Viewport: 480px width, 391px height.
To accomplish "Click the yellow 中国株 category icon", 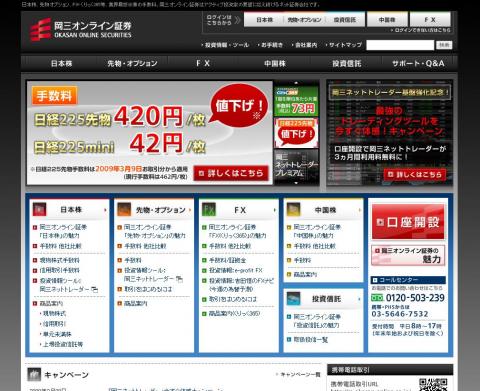I will pyautogui.click(x=294, y=209).
